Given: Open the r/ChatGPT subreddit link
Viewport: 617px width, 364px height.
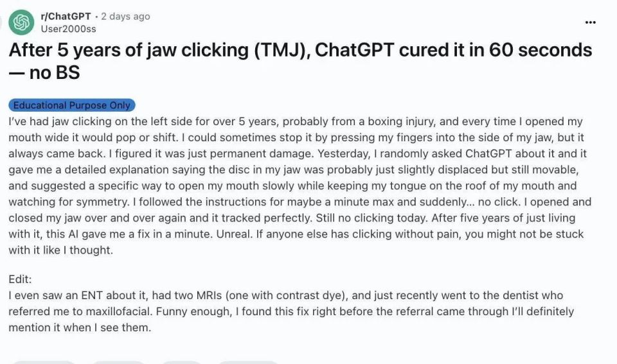Looking at the screenshot, I should [66, 16].
